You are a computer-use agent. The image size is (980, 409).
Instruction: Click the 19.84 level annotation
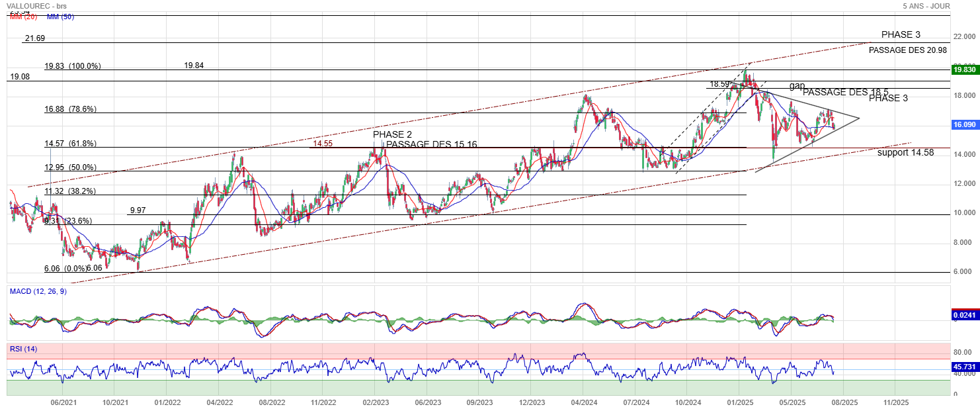click(194, 66)
